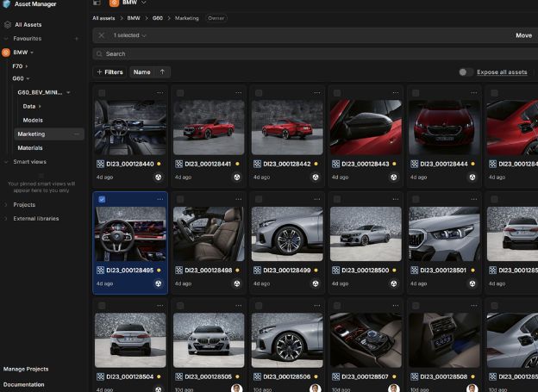Image resolution: width=538 pixels, height=392 pixels.
Task: Open the three-dot menu on DI23_000128440 card
Action: pyautogui.click(x=160, y=92)
